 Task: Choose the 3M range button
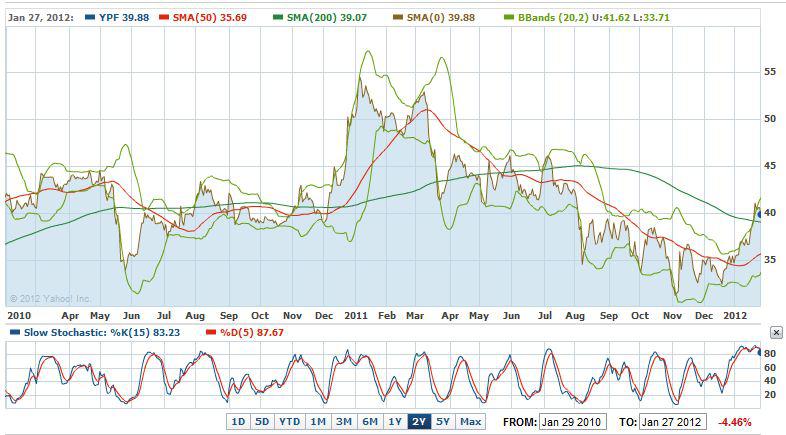[x=343, y=422]
